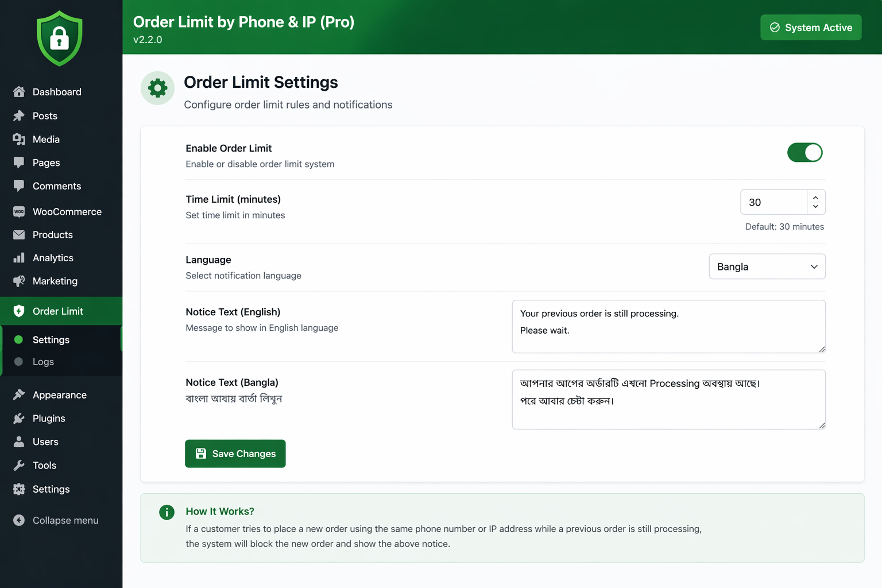Disable the Enable Order Limit switch
This screenshot has width=882, height=588.
(x=804, y=153)
